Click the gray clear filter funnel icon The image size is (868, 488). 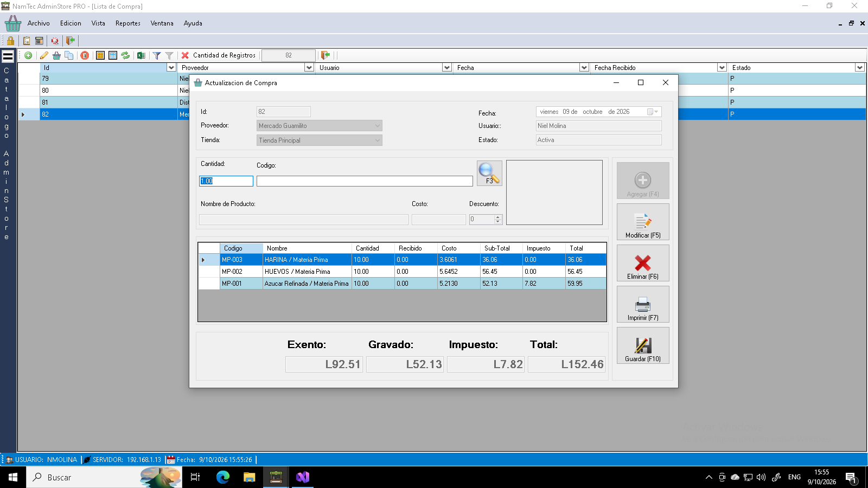click(x=169, y=55)
